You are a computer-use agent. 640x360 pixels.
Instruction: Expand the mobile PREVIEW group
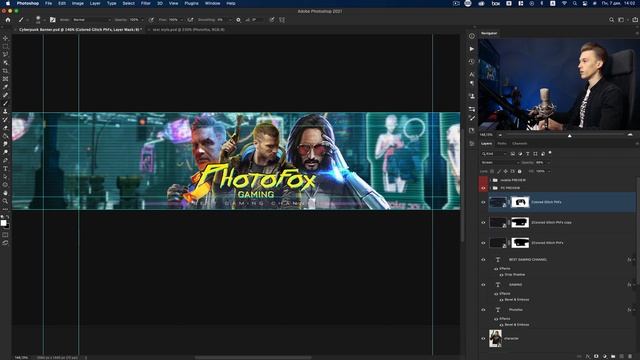[490, 180]
